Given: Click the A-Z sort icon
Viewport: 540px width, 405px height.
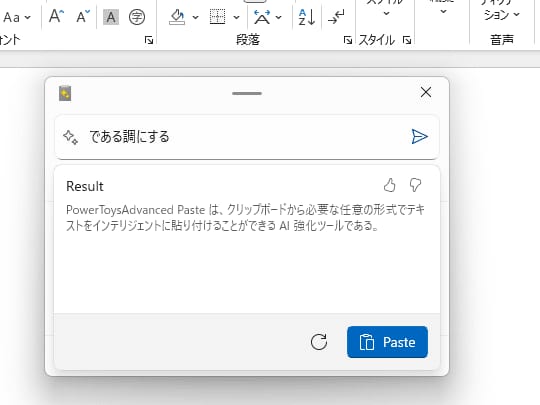Looking at the screenshot, I should coord(307,17).
